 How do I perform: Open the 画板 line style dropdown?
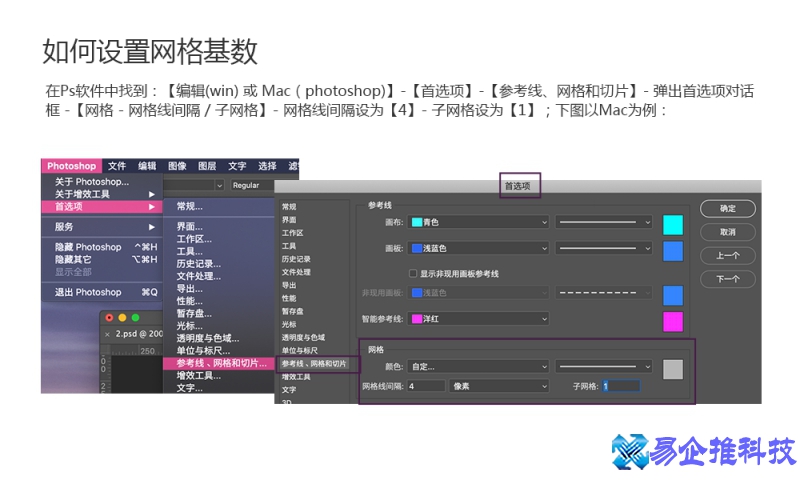tap(604, 248)
